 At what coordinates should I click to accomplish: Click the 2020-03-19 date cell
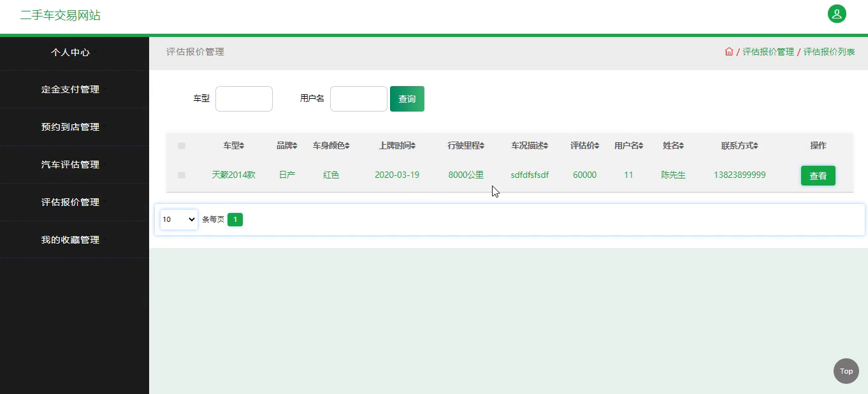pos(397,175)
